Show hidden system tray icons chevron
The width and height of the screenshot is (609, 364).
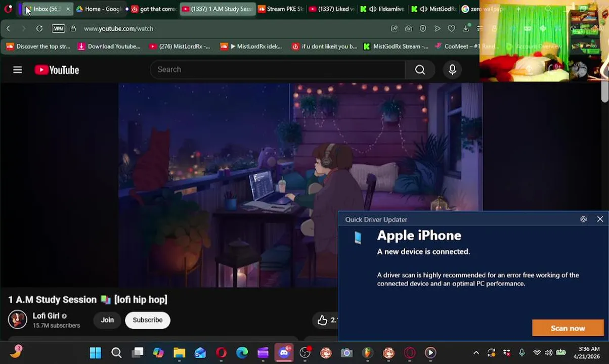coord(476,353)
